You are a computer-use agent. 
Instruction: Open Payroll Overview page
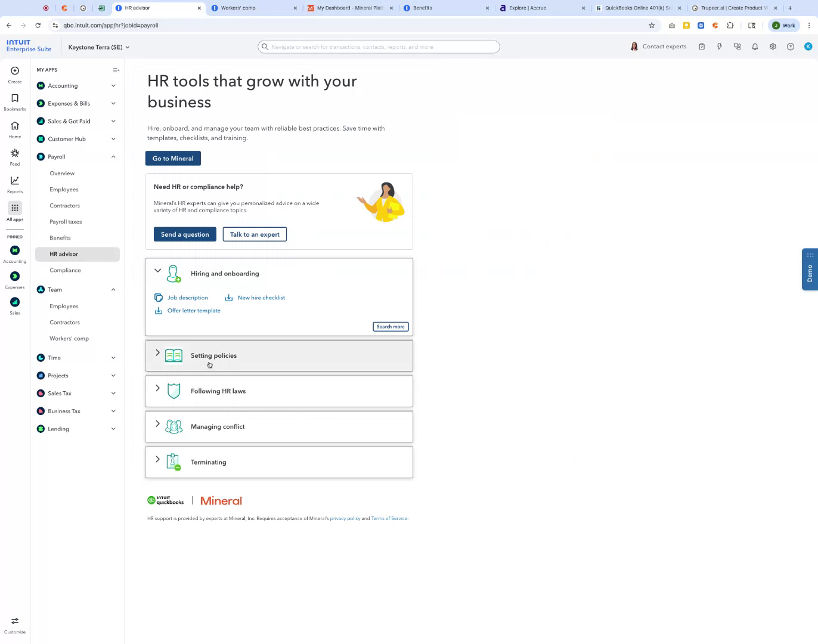coord(62,174)
